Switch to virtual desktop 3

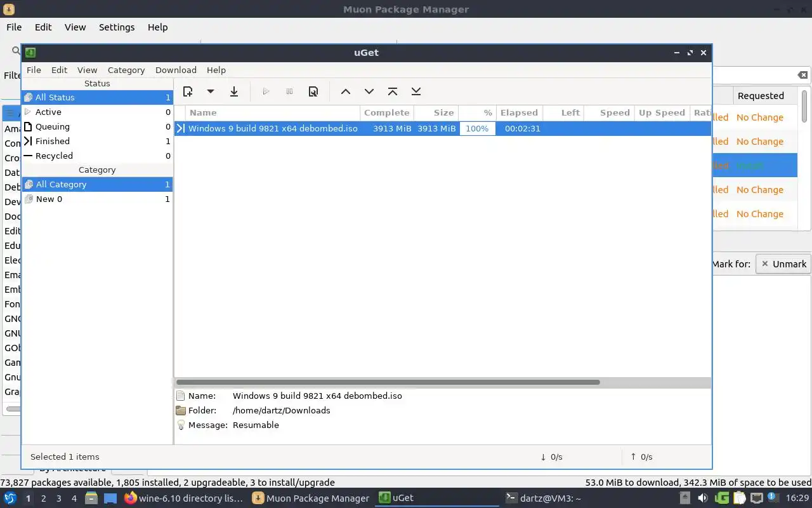click(58, 498)
